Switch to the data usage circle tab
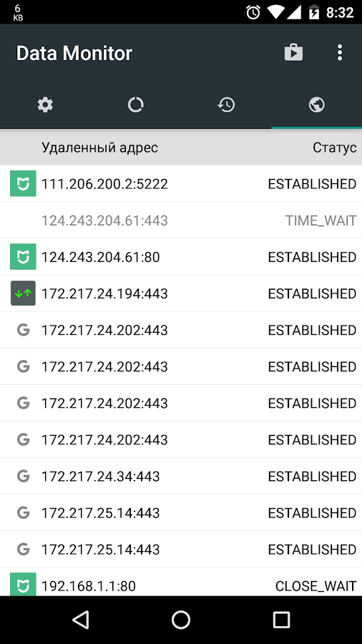 [x=135, y=105]
